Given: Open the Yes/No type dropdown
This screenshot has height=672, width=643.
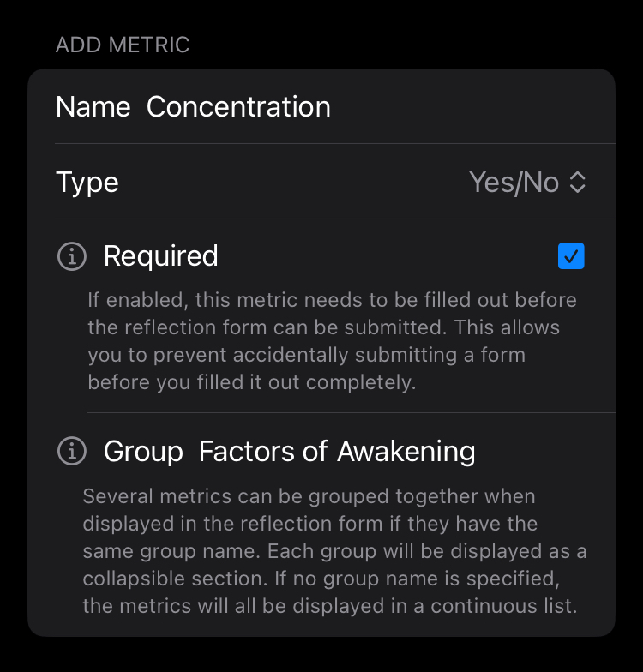Looking at the screenshot, I should [514, 183].
